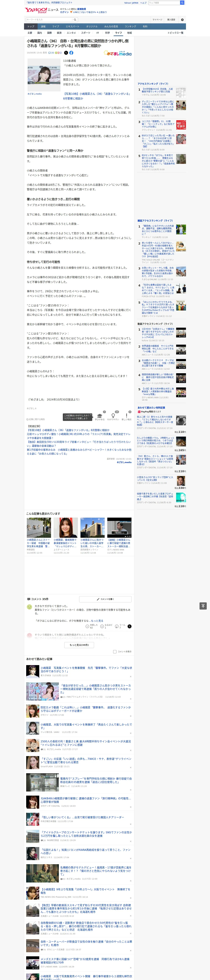The image size is (210, 980).
Task: Share first comment on X icon
Action: 129,626
